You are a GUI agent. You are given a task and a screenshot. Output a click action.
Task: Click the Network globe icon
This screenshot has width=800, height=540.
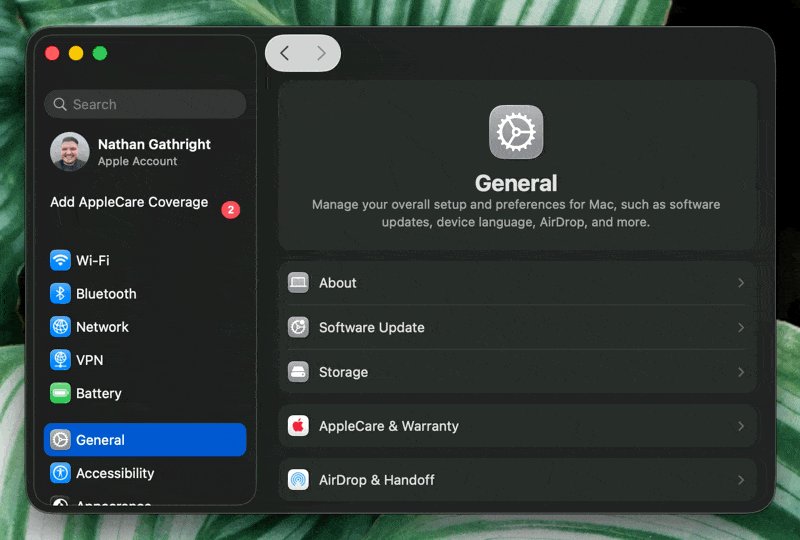(x=60, y=327)
